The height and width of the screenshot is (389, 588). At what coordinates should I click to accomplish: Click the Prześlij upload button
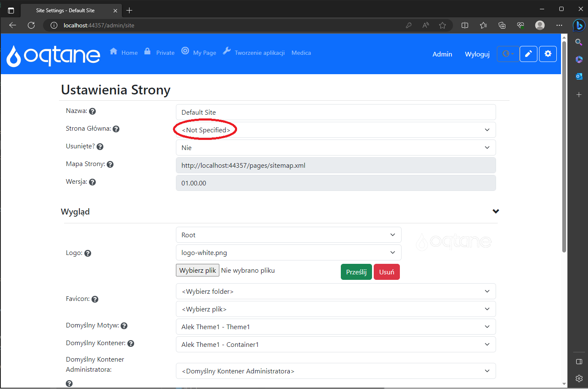tap(356, 272)
